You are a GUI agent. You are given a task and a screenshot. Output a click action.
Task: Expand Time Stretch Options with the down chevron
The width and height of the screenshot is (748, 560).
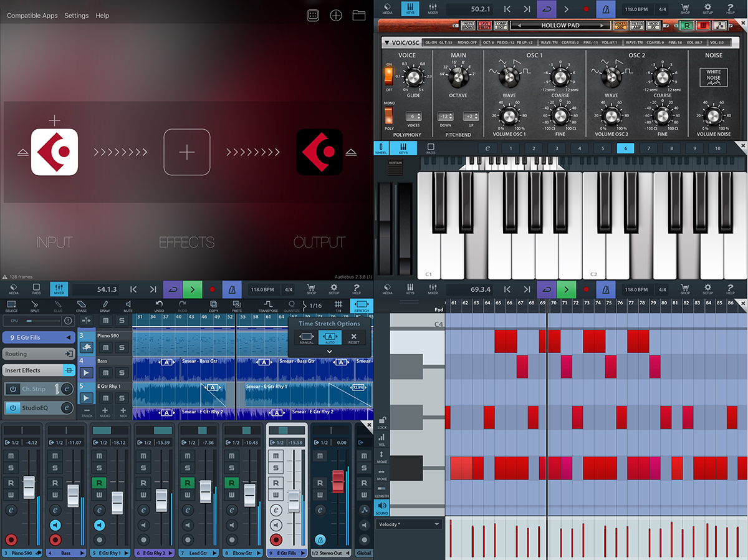coord(329,352)
